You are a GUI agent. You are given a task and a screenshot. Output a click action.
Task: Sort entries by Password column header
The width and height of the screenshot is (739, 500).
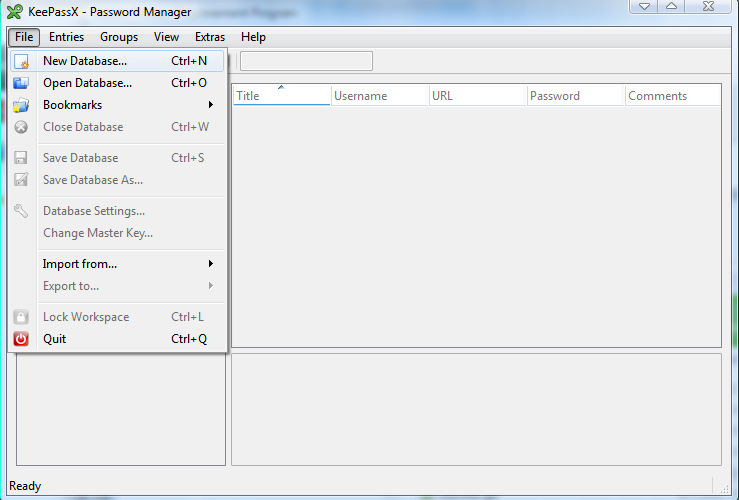click(575, 96)
